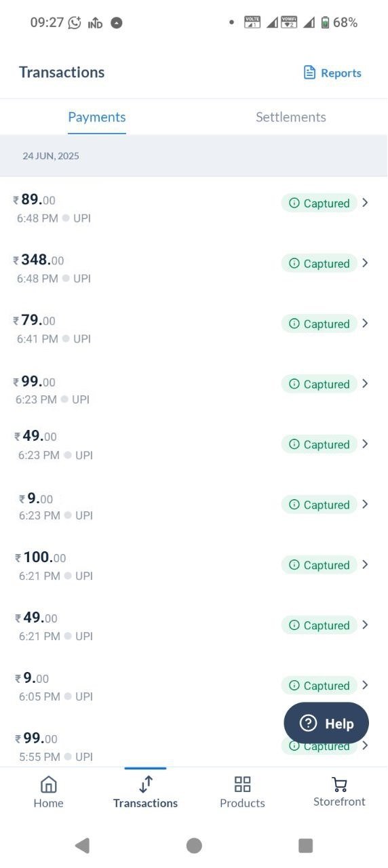The image size is (388, 868).
Task: Tap Captured status on ₹79.00 payment
Action: click(x=319, y=324)
